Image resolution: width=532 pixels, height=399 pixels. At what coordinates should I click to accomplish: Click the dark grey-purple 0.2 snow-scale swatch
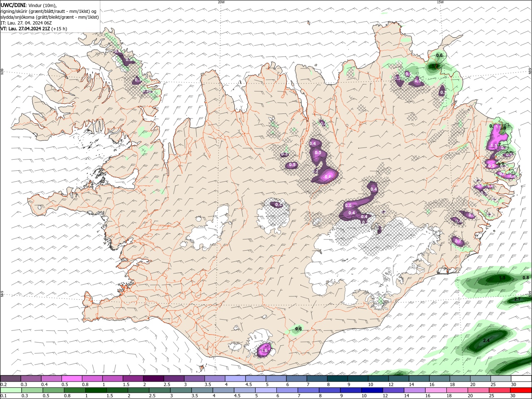(10, 379)
